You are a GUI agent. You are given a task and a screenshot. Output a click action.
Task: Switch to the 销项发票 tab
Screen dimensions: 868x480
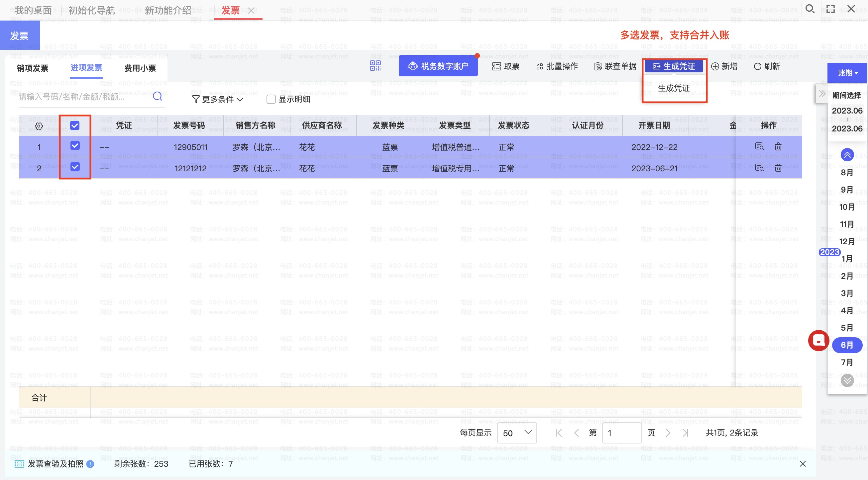(33, 68)
